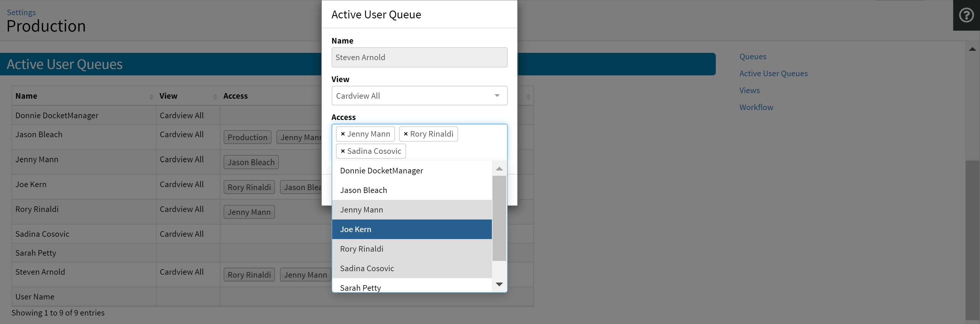Sort table by Name column arrows
This screenshot has width=980, height=324.
151,97
